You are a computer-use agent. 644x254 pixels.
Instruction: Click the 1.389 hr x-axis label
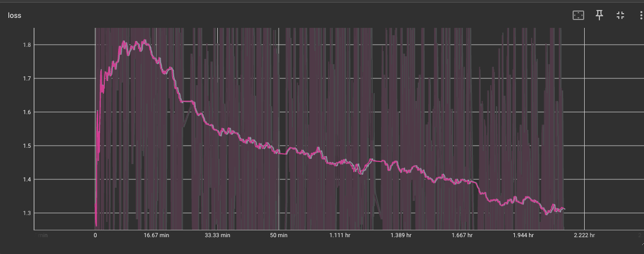click(401, 236)
